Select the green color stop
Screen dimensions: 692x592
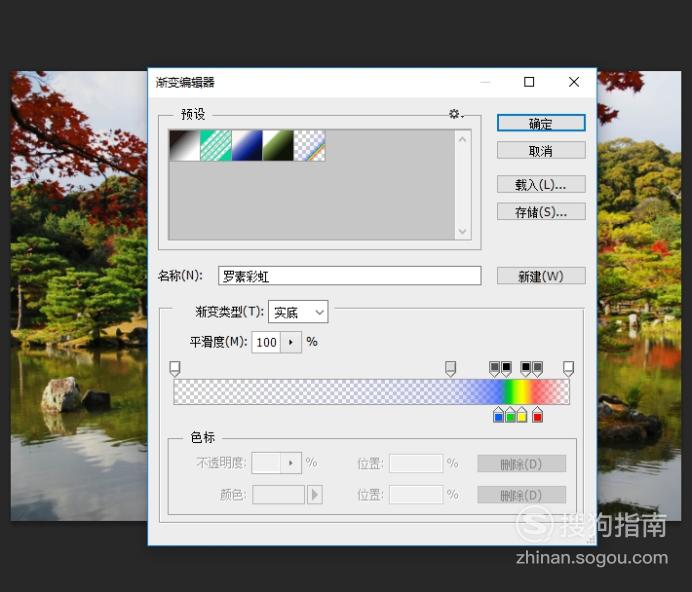(x=510, y=415)
